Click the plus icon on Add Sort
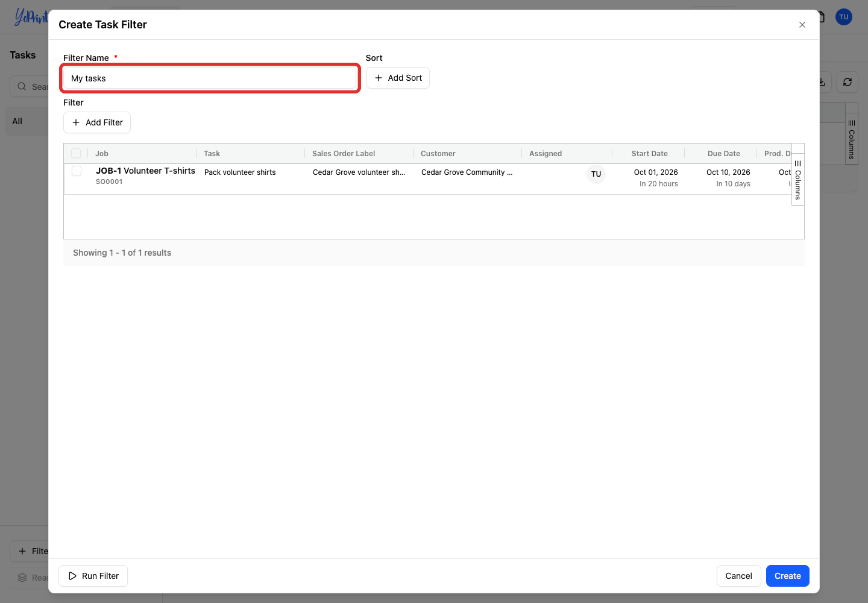 pyautogui.click(x=379, y=78)
